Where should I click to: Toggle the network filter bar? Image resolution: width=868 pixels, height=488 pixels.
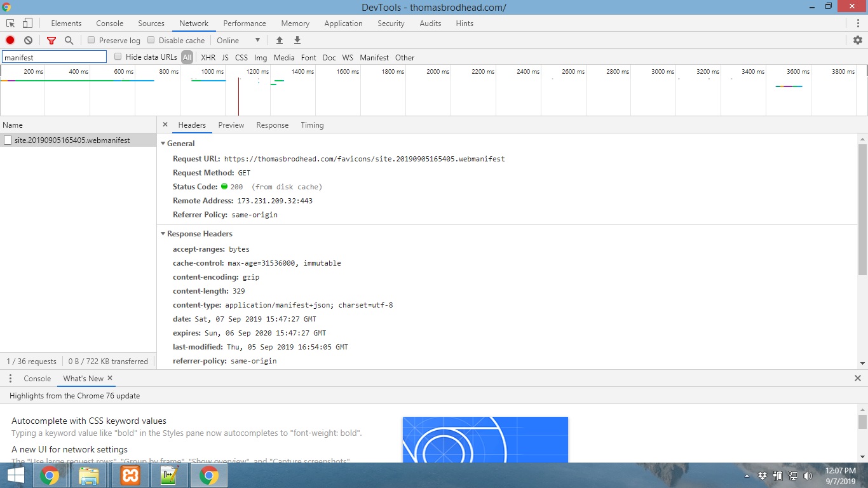[51, 39]
